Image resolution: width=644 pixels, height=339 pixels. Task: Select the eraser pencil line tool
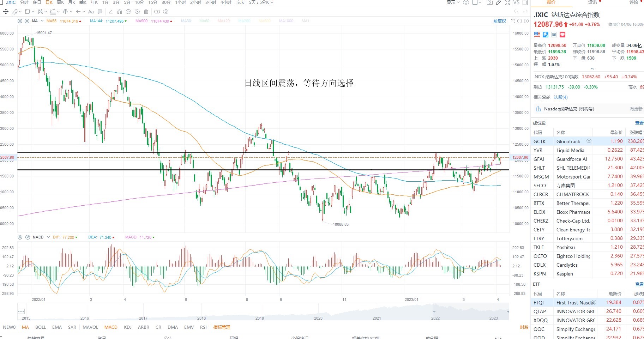point(111,12)
